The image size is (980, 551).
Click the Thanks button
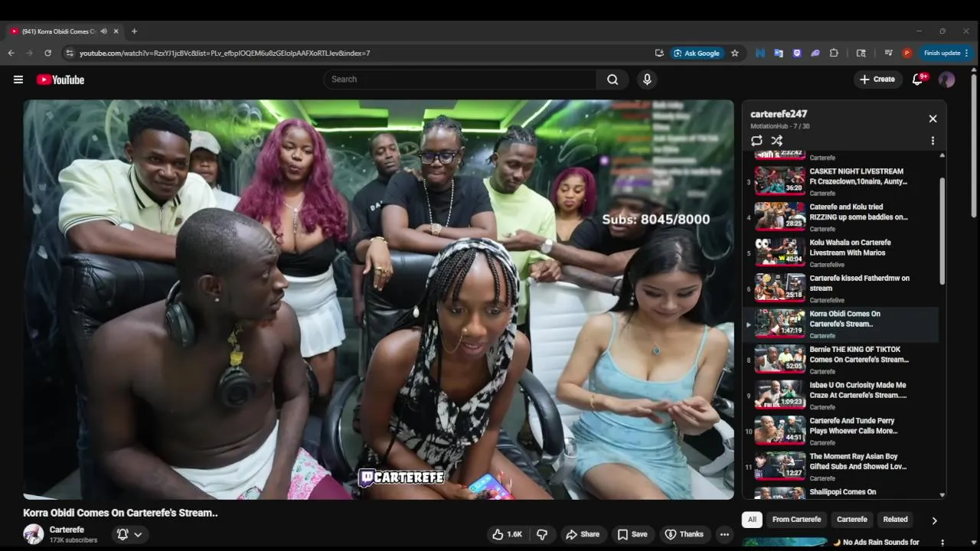[684, 534]
